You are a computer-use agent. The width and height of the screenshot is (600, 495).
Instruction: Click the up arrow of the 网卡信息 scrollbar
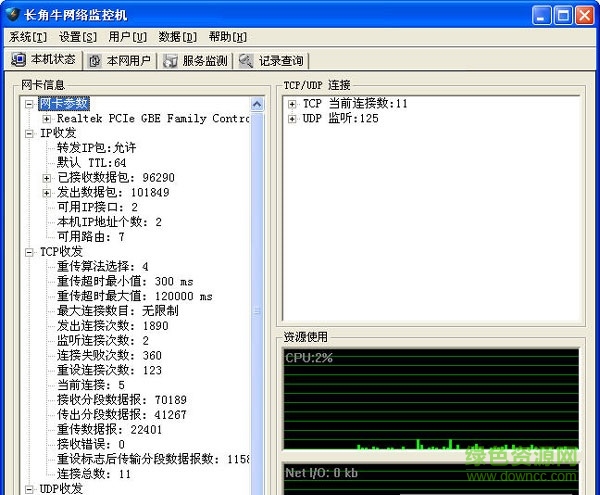tap(257, 104)
